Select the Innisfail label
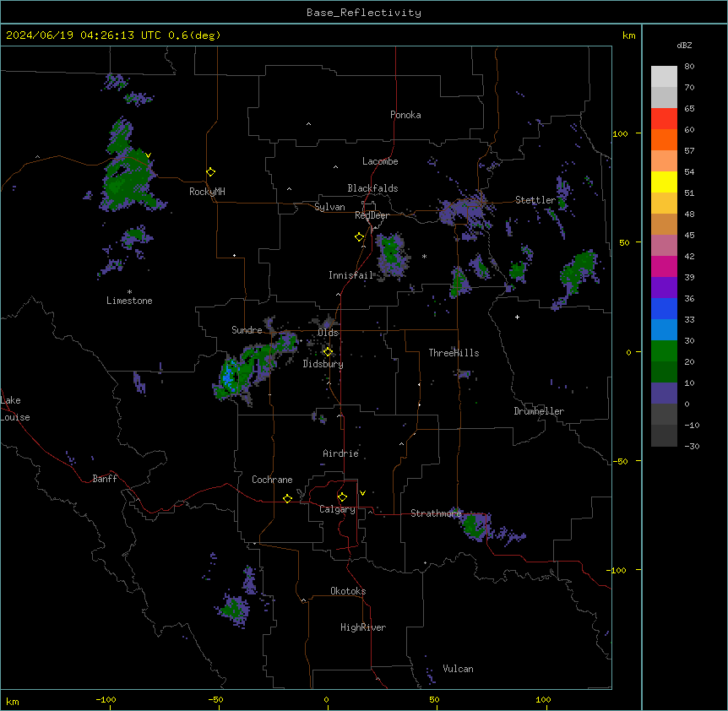 (x=350, y=275)
